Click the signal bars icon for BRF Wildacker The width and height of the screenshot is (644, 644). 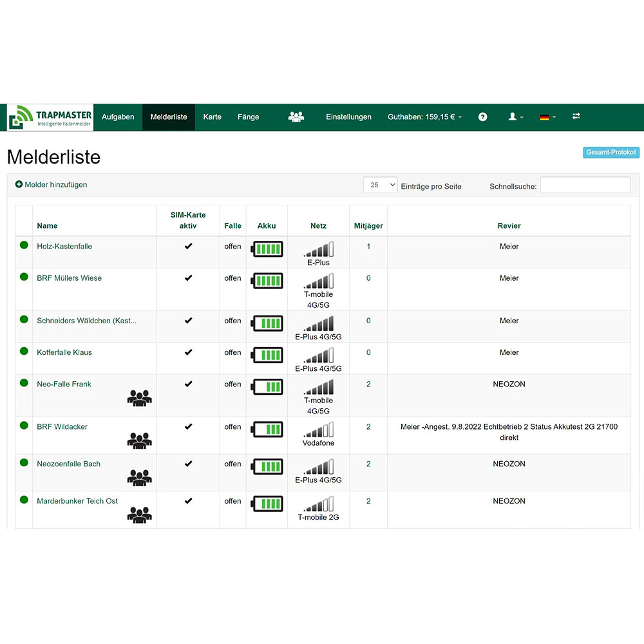click(319, 429)
